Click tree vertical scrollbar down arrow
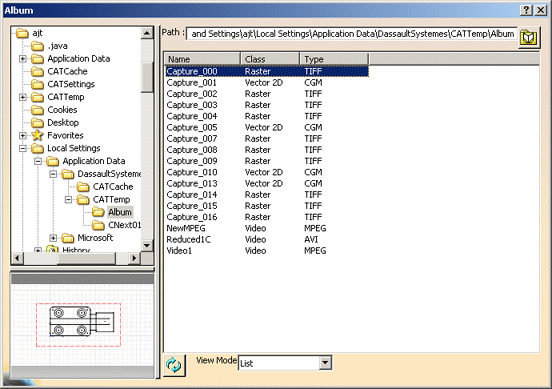 [147, 245]
